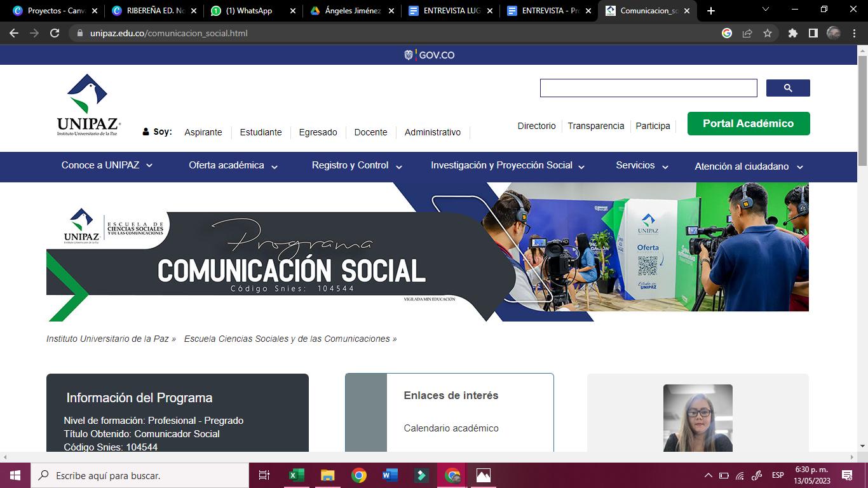Expand the Servicios menu
Viewport: 868px width, 488px height.
tap(642, 165)
